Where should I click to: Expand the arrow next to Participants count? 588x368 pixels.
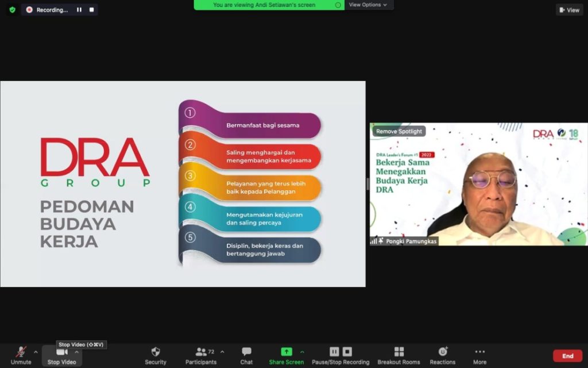222,352
